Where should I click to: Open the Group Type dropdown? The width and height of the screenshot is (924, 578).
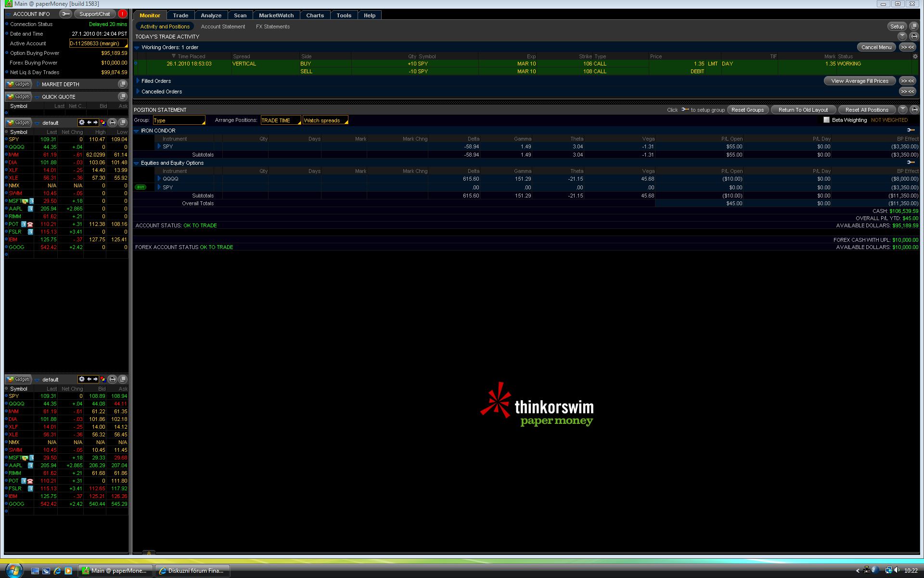(x=179, y=120)
